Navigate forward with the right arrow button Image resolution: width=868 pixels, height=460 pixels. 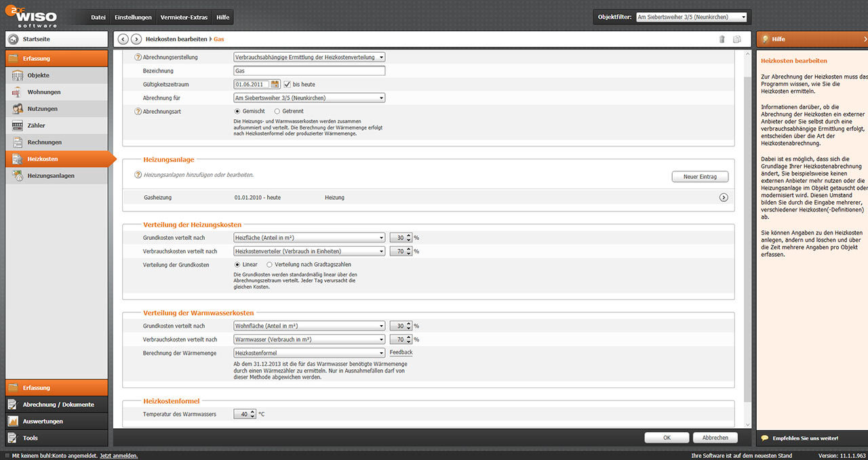click(x=136, y=39)
